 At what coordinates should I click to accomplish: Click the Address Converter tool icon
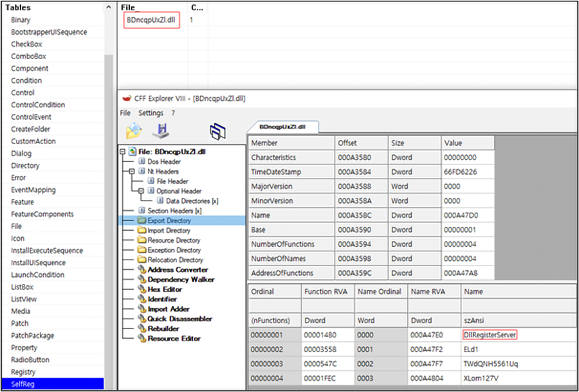142,269
